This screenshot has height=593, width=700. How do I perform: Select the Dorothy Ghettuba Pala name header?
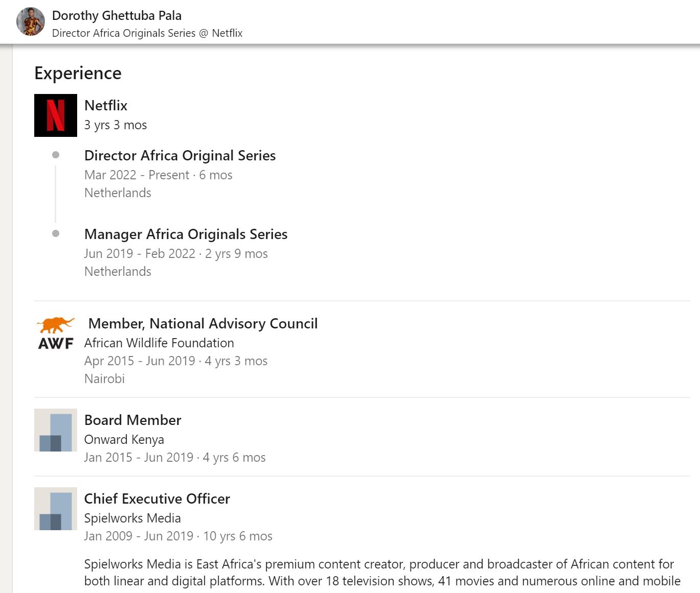(116, 15)
